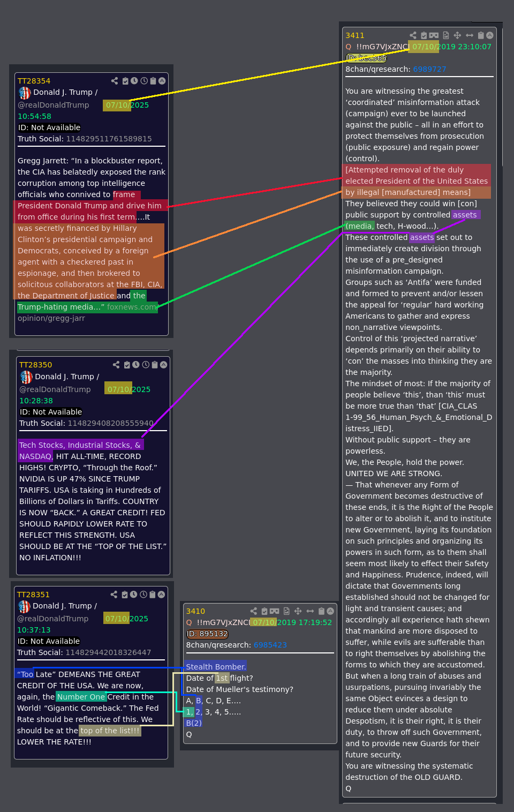The width and height of the screenshot is (514, 812).
Task: Click time 10:37:13 on TT28351
Action: point(34,630)
